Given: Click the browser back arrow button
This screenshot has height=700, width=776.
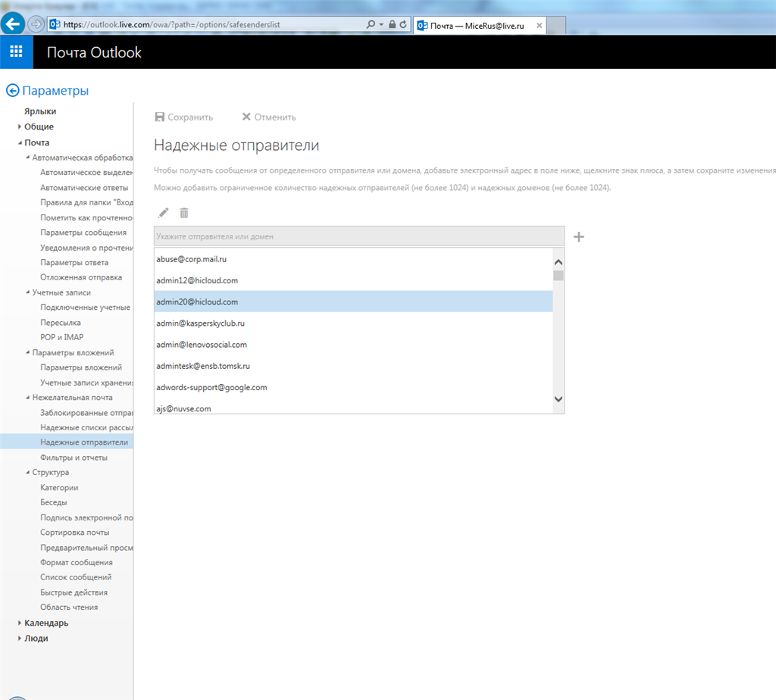Looking at the screenshot, I should click(12, 23).
